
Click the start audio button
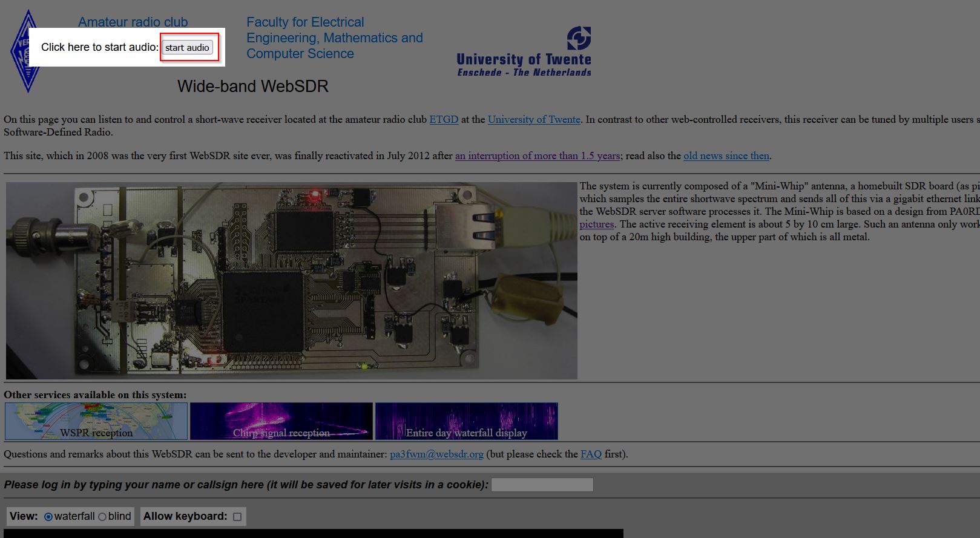click(187, 48)
